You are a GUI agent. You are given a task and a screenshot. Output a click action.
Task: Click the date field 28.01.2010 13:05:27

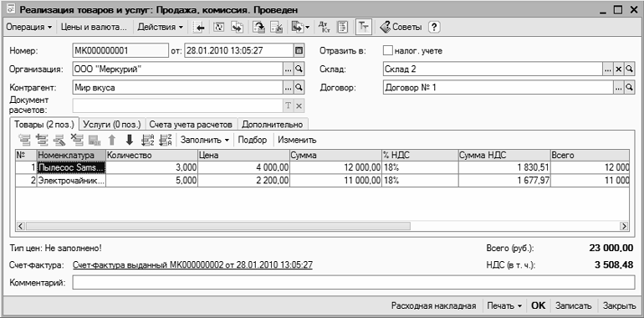click(239, 50)
